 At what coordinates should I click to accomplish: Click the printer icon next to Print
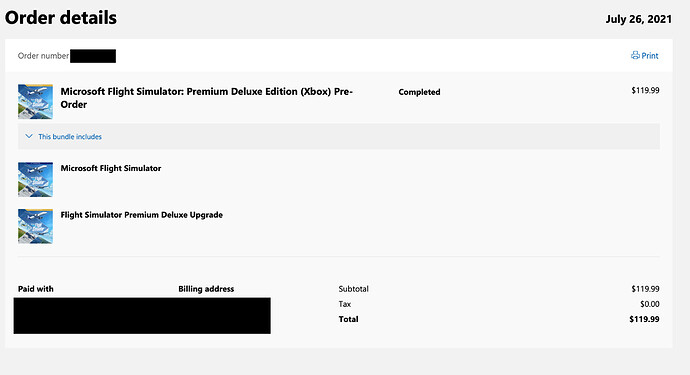(x=635, y=55)
